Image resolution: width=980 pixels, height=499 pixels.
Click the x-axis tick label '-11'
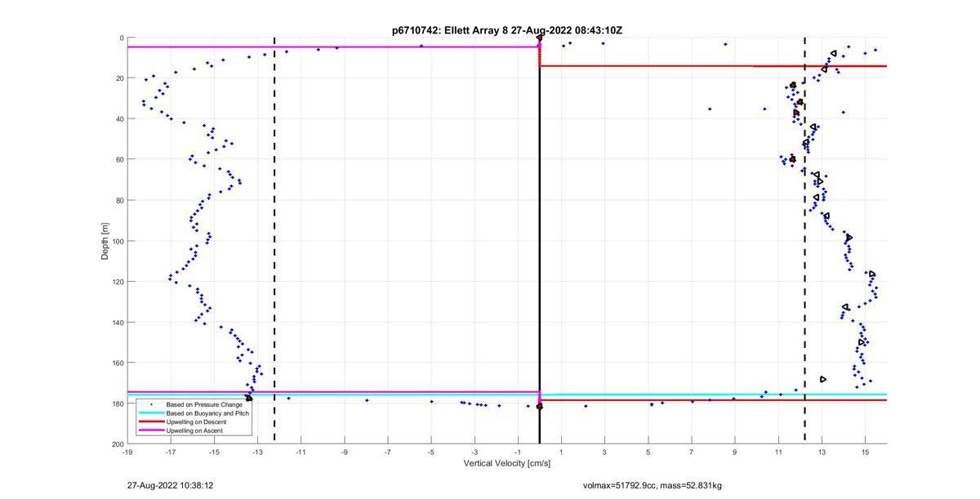pos(301,452)
